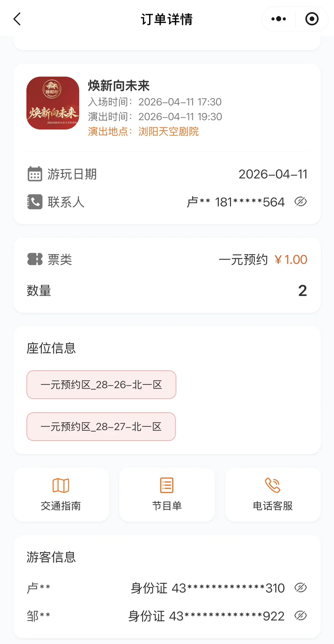This screenshot has height=644, width=334.
Task: Reveal the contact's hidden phone number
Action: pos(301,202)
